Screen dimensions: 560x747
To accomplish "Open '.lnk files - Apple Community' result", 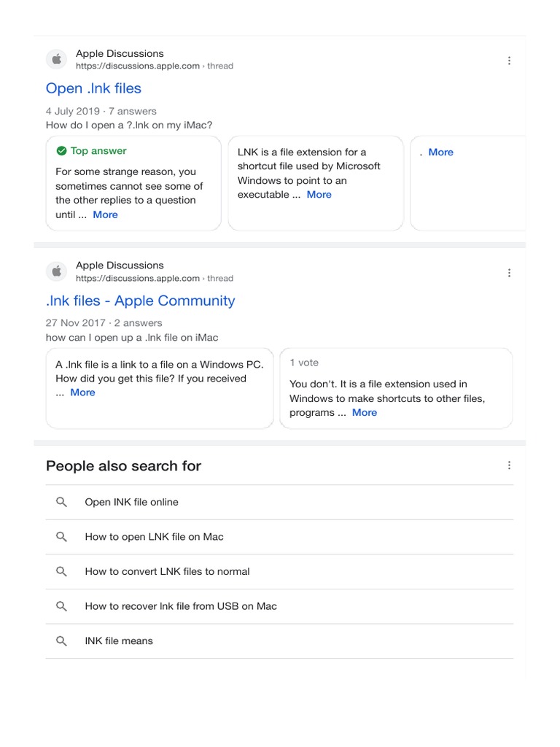I will (x=140, y=301).
